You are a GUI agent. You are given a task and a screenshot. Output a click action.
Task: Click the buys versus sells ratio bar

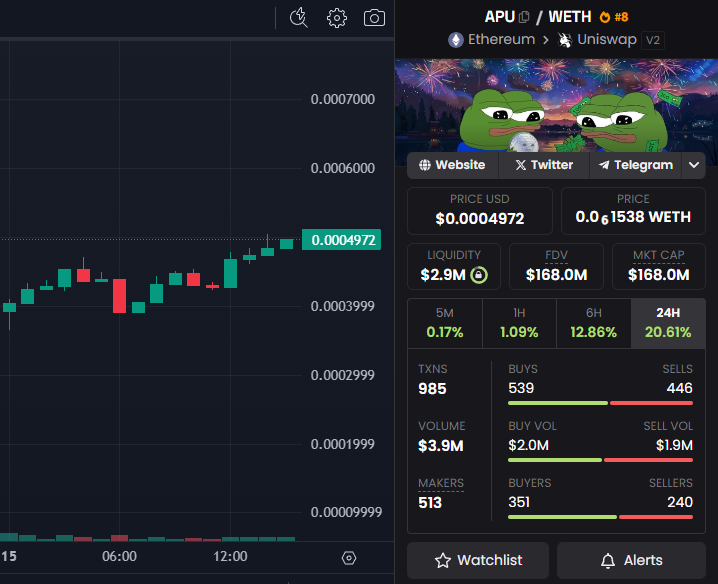(x=600, y=403)
